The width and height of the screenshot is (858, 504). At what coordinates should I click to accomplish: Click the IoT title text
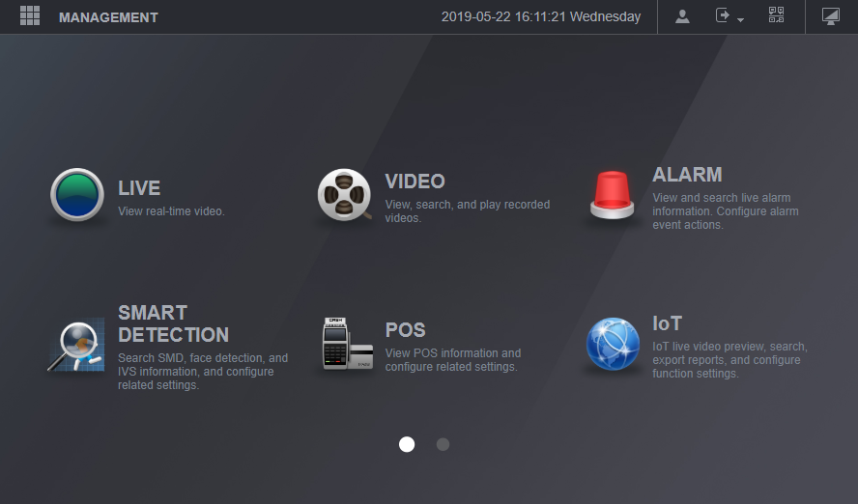click(x=667, y=323)
